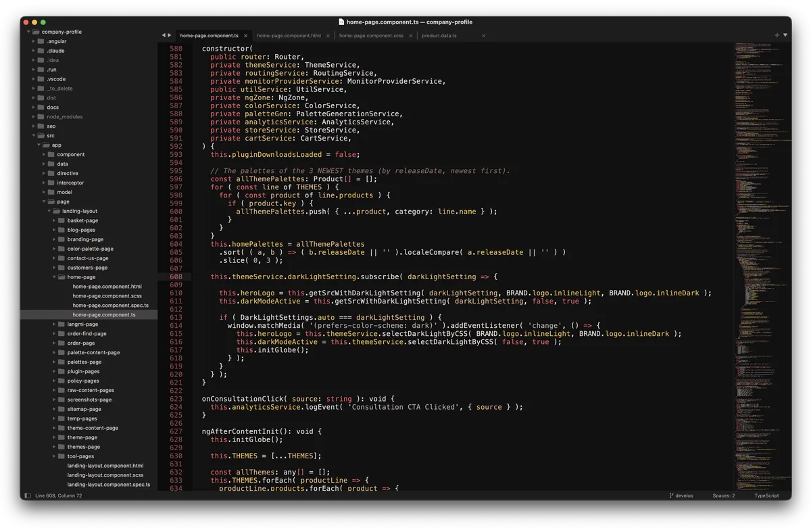Click the git branch icon beside develop
811x532 pixels.
point(671,495)
